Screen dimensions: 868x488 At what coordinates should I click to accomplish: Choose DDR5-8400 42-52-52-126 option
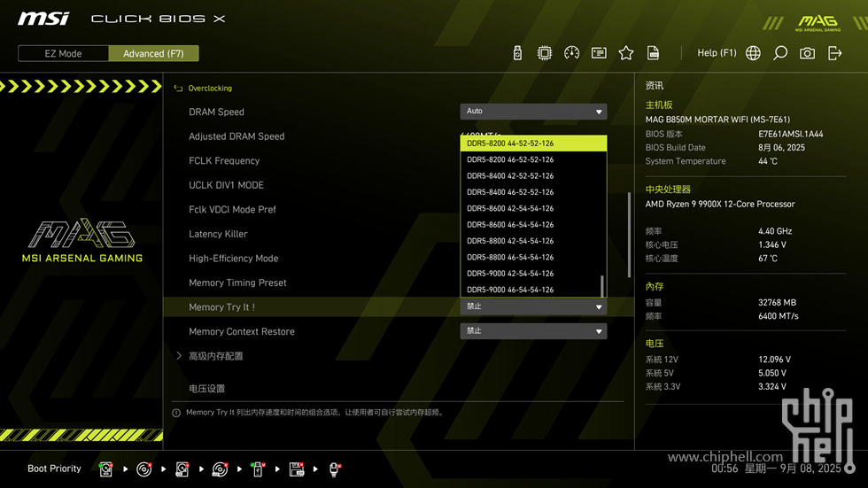[533, 176]
